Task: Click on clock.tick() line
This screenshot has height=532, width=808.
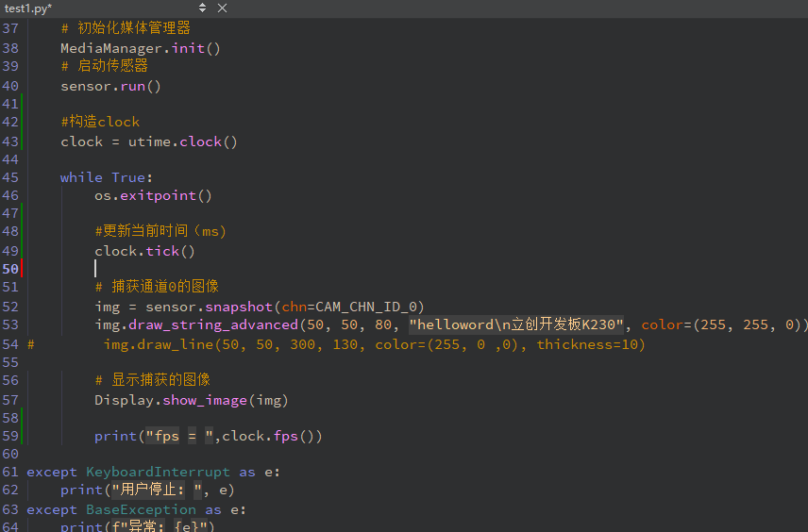Action: pyautogui.click(x=144, y=251)
